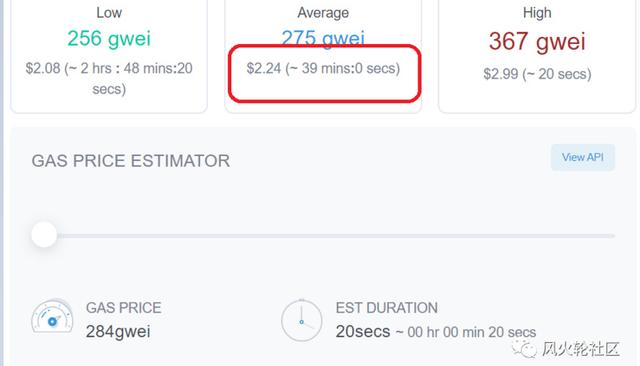Click the est duration clock icon
The image size is (640, 366).
pyautogui.click(x=302, y=320)
